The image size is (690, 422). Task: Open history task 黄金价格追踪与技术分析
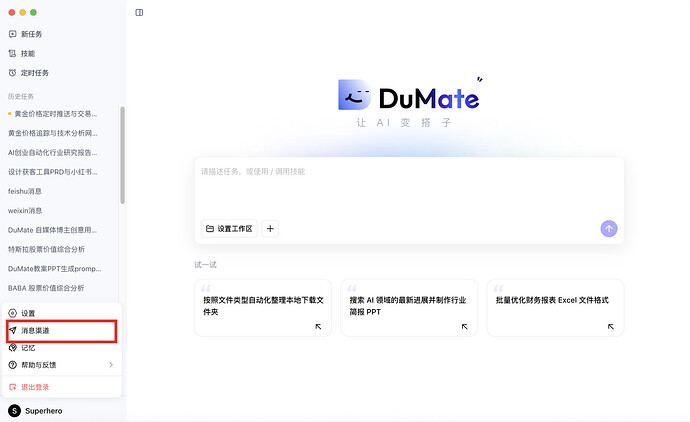click(53, 133)
